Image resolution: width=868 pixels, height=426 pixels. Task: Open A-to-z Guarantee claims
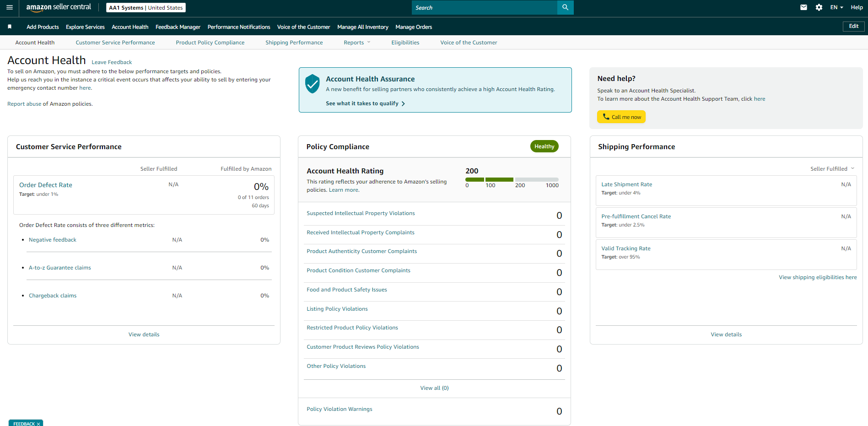point(60,268)
